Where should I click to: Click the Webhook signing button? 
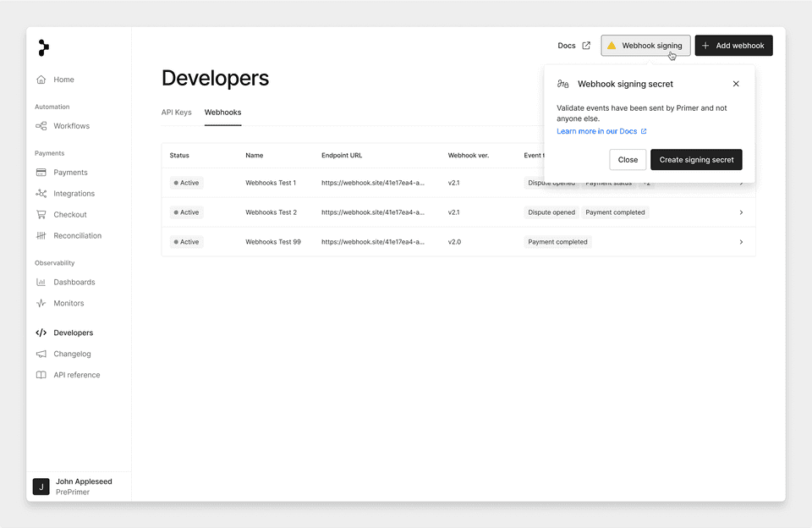645,46
